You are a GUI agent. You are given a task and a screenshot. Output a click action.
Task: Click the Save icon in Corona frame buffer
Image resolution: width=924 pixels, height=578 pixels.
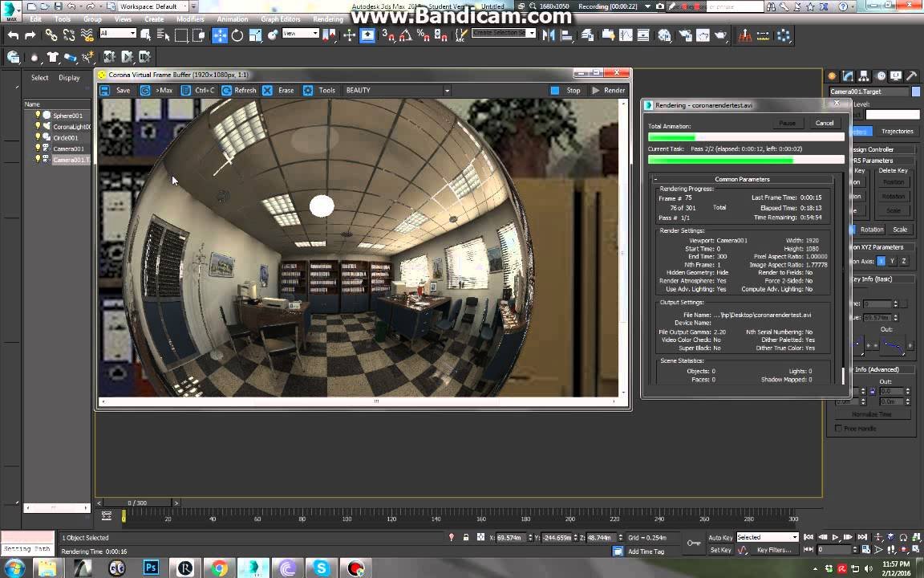click(x=105, y=91)
